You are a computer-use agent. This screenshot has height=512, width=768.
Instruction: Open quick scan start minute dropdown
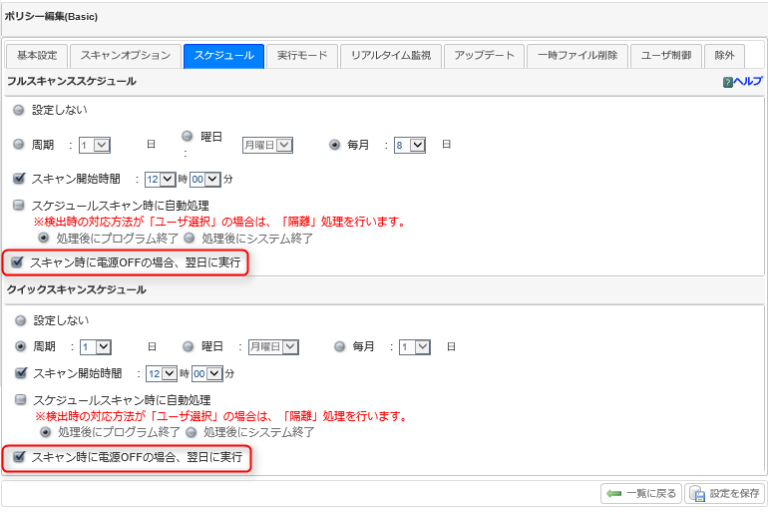tap(207, 374)
